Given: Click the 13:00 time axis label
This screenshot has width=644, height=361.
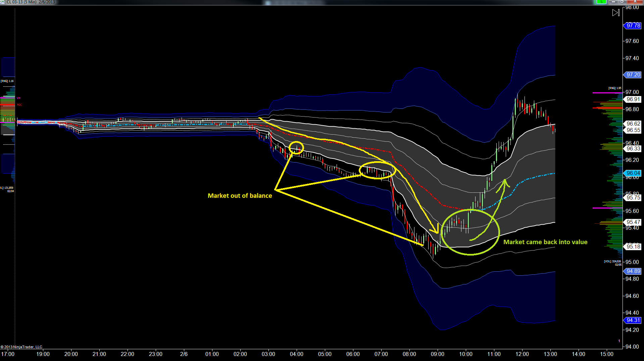Looking at the screenshot, I should [x=550, y=354].
